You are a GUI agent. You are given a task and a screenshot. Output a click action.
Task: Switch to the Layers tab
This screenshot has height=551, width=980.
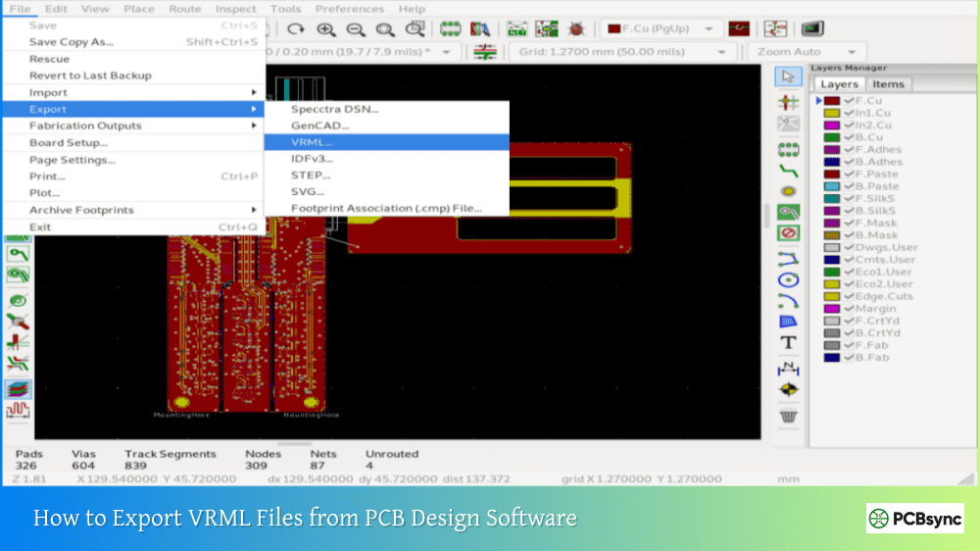(839, 83)
